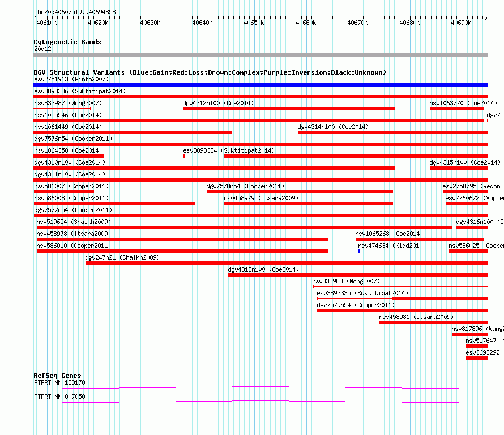Select dgv4313n100 (Coe2014) label
The height and width of the screenshot is (435, 504).
[263, 269]
